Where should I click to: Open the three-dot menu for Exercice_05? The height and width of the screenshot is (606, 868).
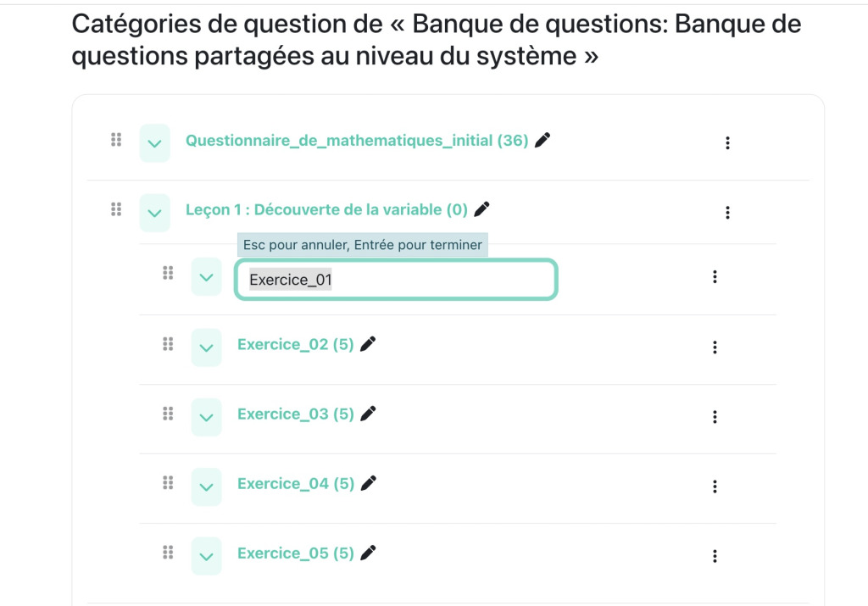coord(715,555)
